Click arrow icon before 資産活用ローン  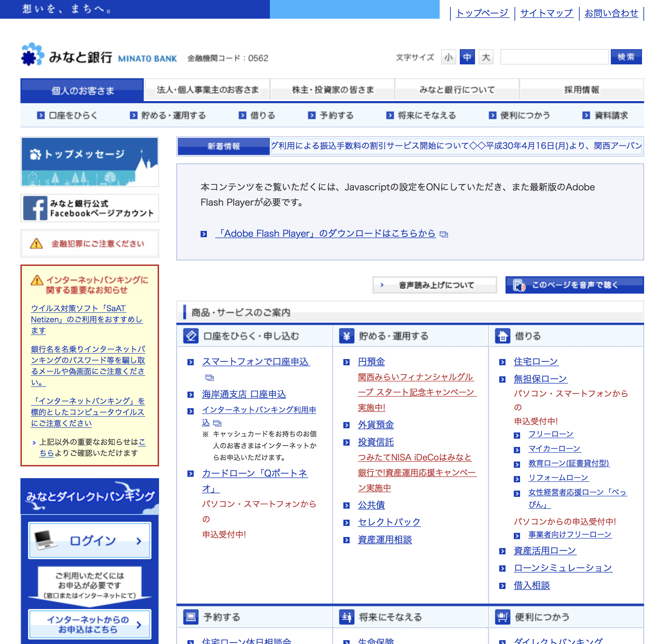coord(502,551)
